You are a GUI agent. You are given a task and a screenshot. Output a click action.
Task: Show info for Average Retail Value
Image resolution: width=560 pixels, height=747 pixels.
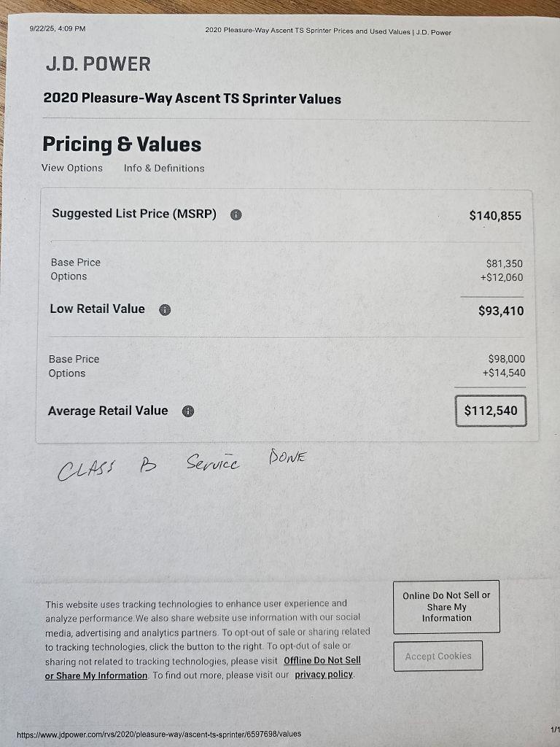[188, 411]
